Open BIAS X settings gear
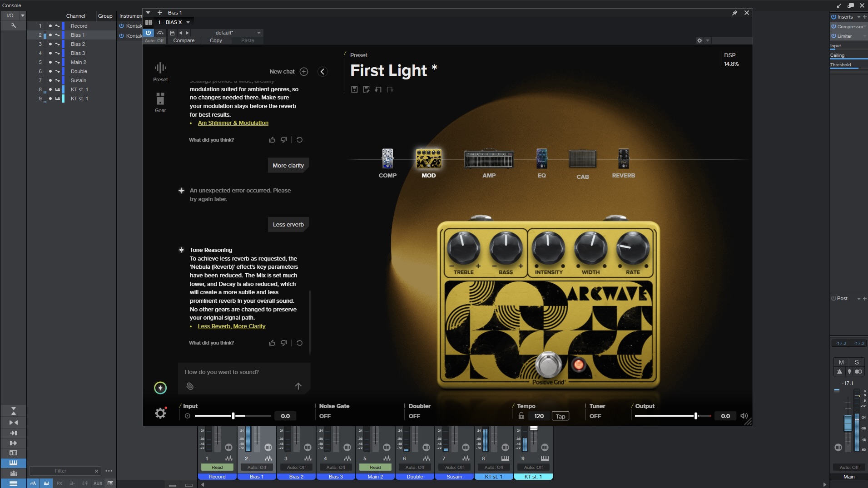This screenshot has height=488, width=868. click(x=160, y=413)
